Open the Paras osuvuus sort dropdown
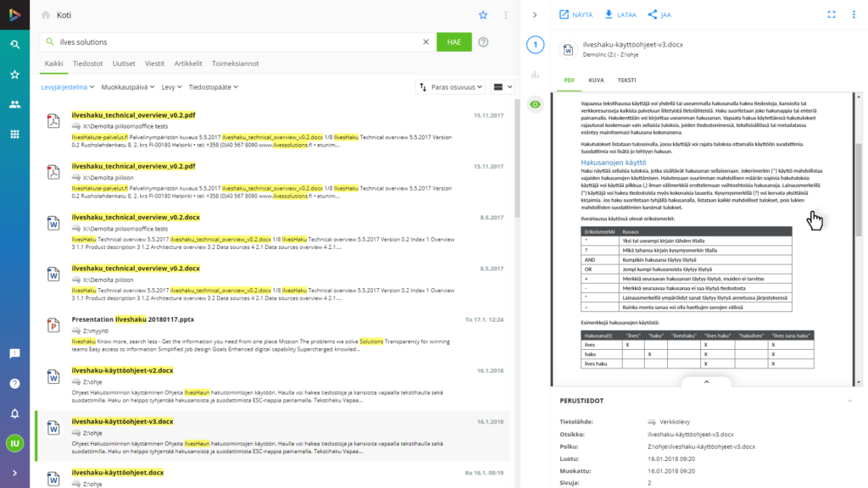This screenshot has height=488, width=868. pos(450,87)
